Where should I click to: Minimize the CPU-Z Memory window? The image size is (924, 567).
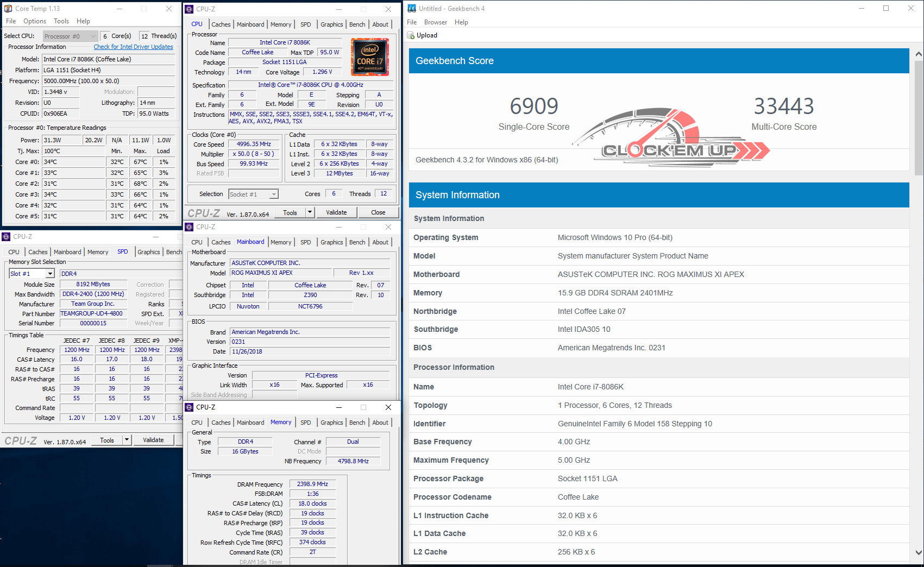click(338, 407)
